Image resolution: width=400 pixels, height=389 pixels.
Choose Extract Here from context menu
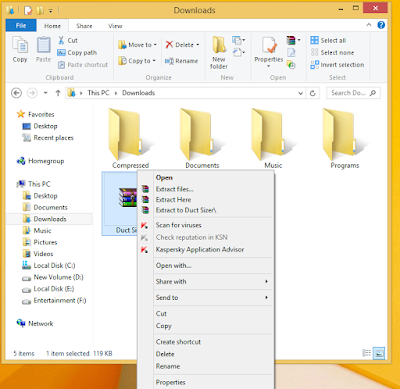tap(173, 200)
